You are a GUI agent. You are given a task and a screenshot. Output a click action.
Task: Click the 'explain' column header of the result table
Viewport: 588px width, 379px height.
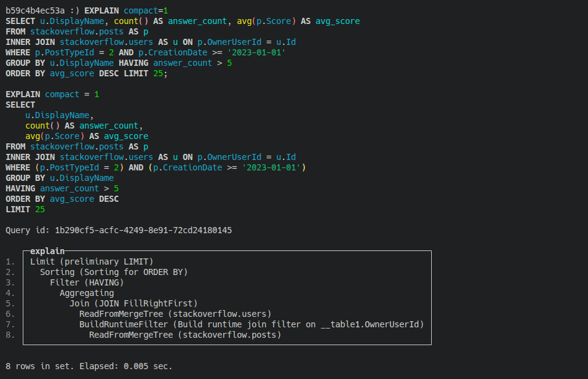coord(47,251)
